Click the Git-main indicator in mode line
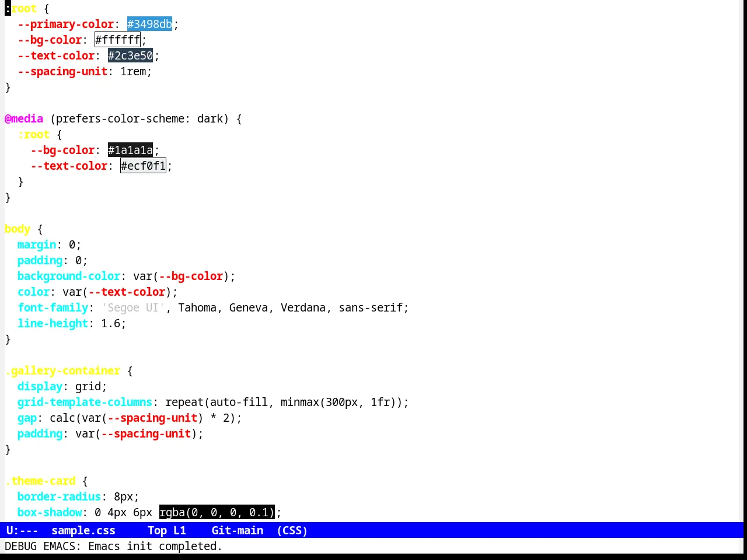Screen dimensions: 747x560 click(238, 530)
